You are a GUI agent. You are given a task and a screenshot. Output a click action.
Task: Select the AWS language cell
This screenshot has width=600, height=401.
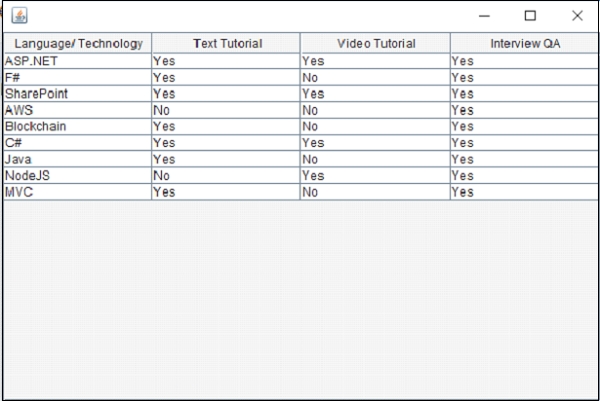[77, 110]
